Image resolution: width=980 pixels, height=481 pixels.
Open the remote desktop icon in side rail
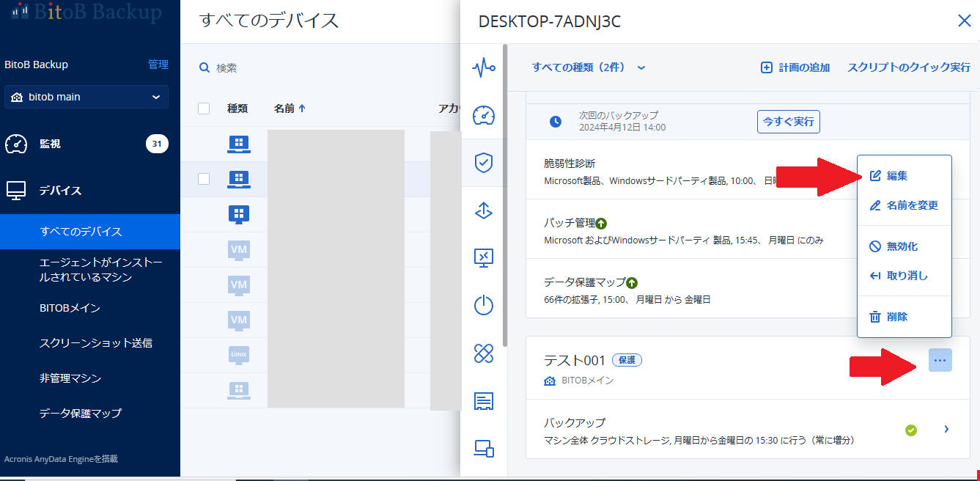coord(483,257)
